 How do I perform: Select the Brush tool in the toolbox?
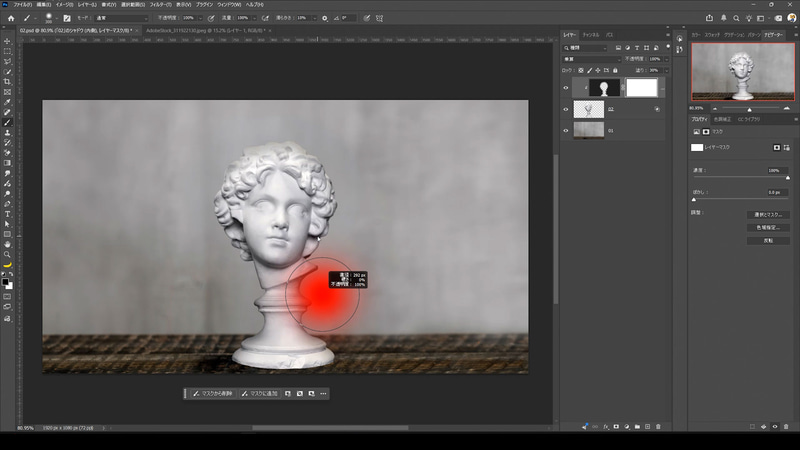pos(7,122)
